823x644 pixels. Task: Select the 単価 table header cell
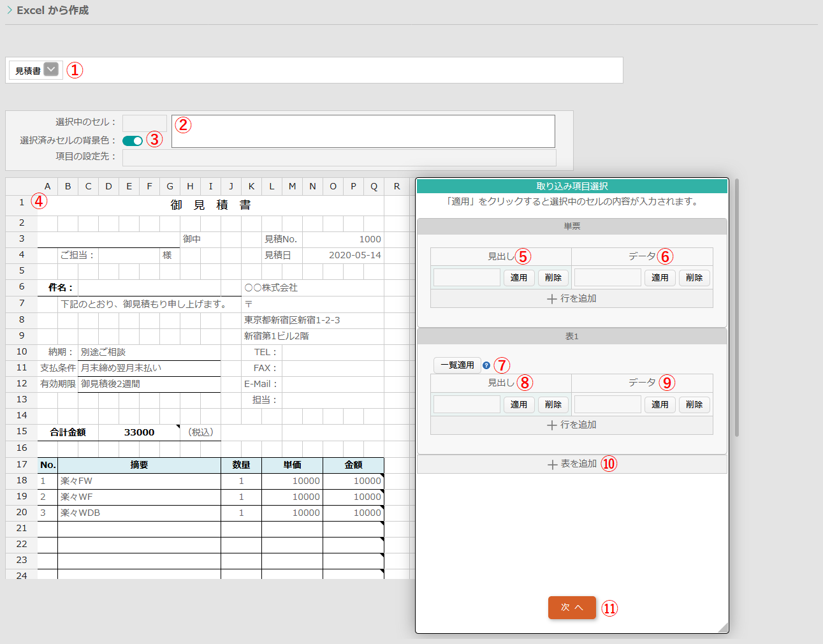point(292,465)
